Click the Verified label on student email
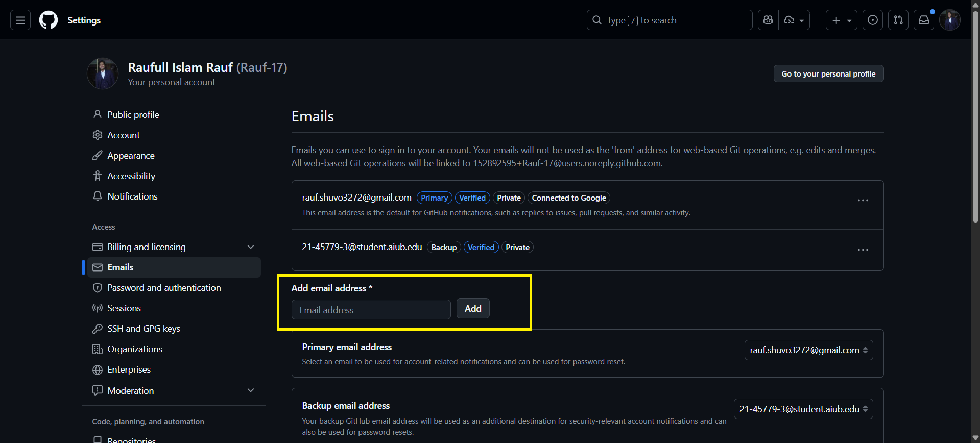This screenshot has height=443, width=980. coord(481,248)
